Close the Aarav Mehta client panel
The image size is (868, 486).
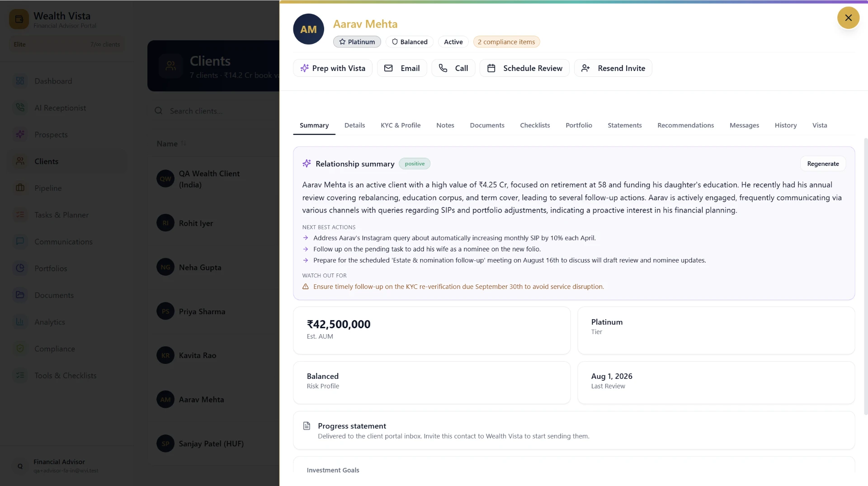[x=848, y=18]
